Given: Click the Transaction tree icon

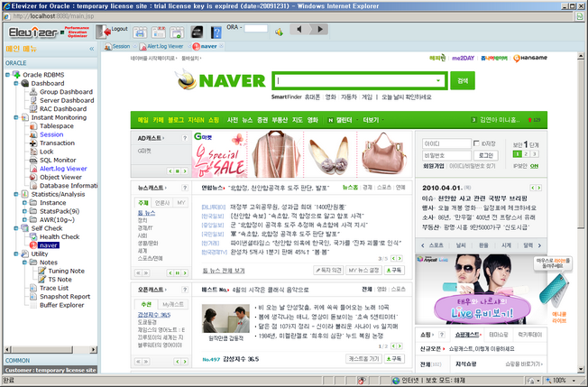Looking at the screenshot, I should click(x=33, y=143).
